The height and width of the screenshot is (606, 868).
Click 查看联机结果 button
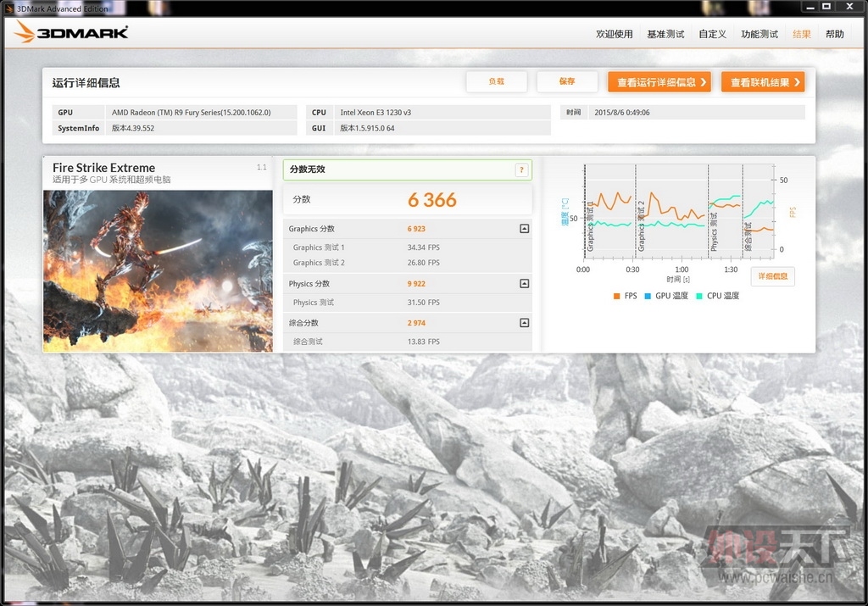coord(763,82)
